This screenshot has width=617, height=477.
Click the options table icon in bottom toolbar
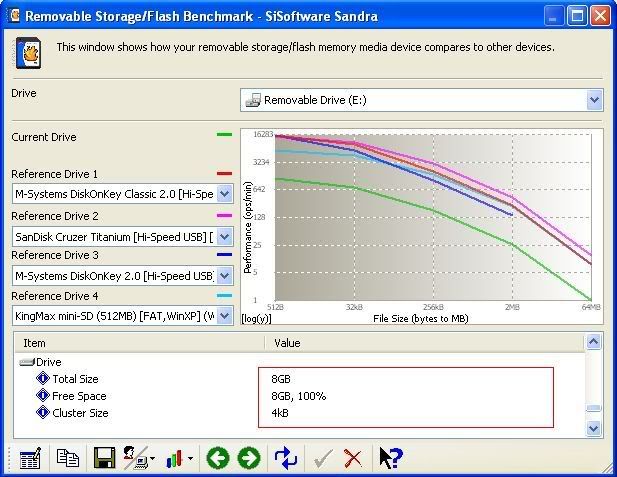[x=29, y=458]
